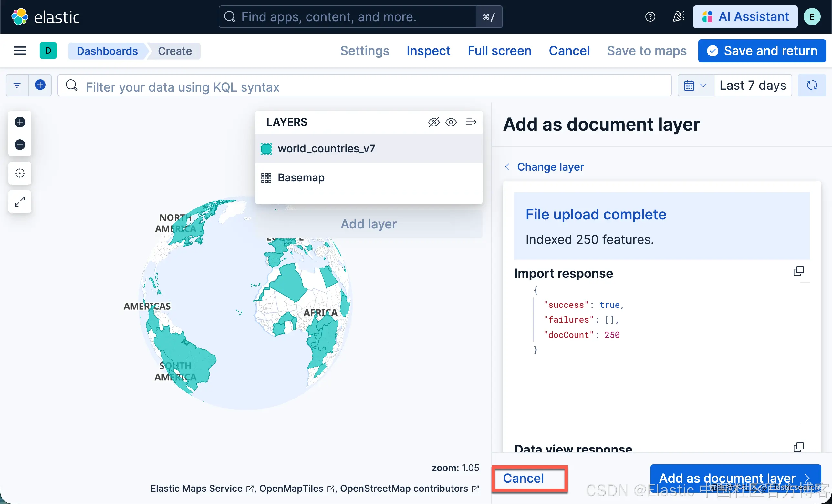Screen dimensions: 832x504
Task: Hide all layers in Layers panel
Action: 433,122
